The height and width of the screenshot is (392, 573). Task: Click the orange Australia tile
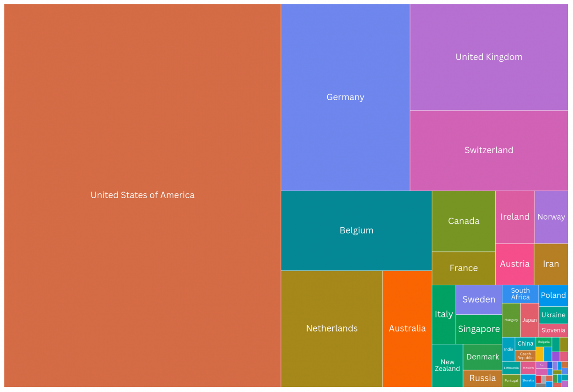point(407,328)
